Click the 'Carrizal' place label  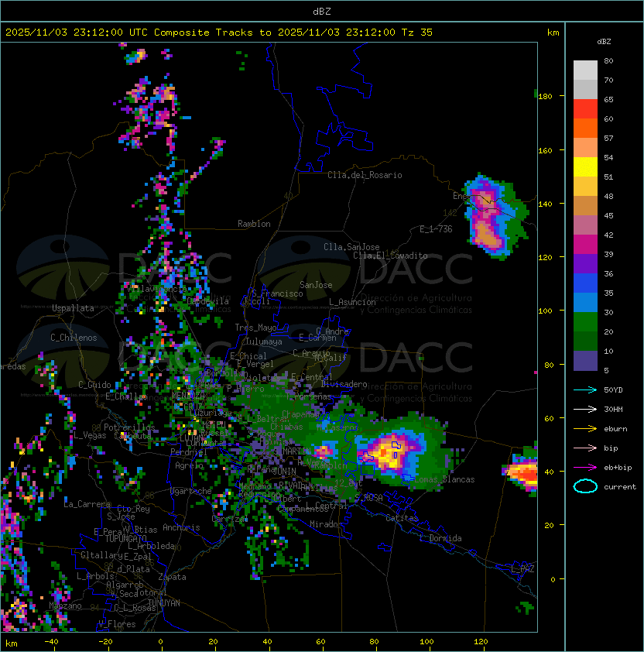230,519
